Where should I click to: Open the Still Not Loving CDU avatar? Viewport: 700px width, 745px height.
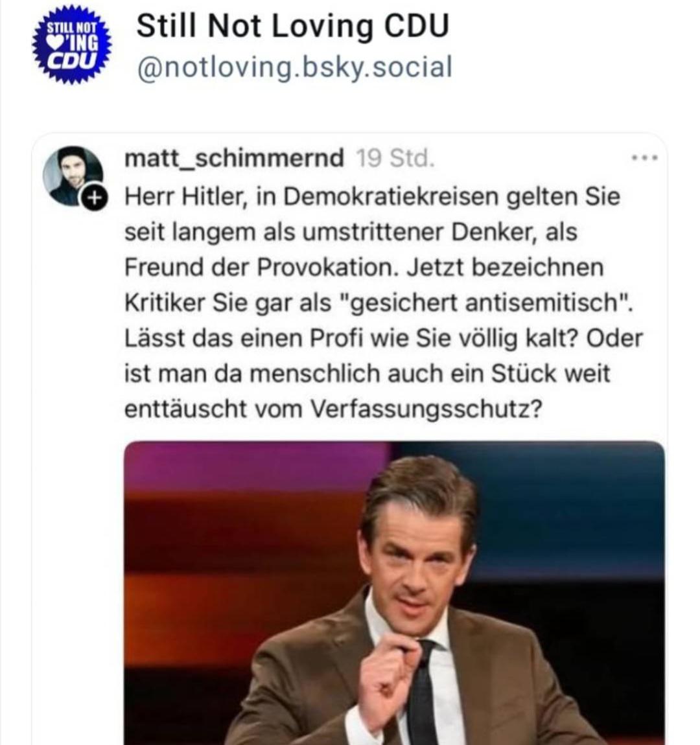click(72, 45)
